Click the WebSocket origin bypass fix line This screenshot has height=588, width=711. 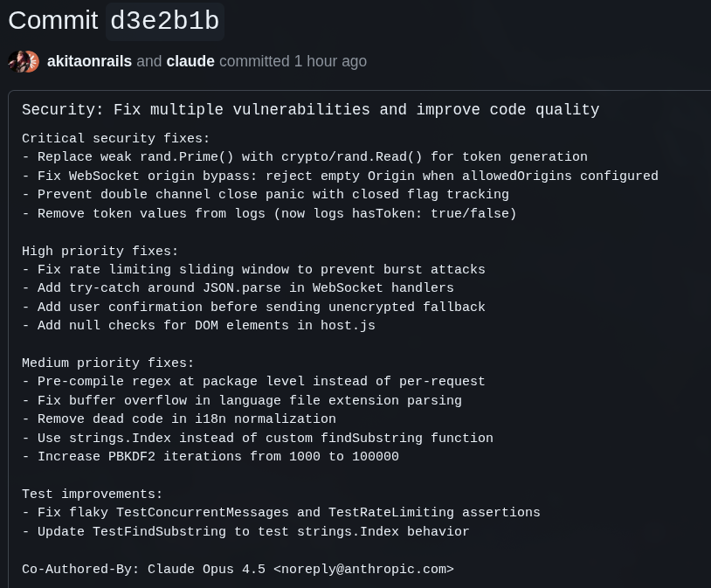340,176
